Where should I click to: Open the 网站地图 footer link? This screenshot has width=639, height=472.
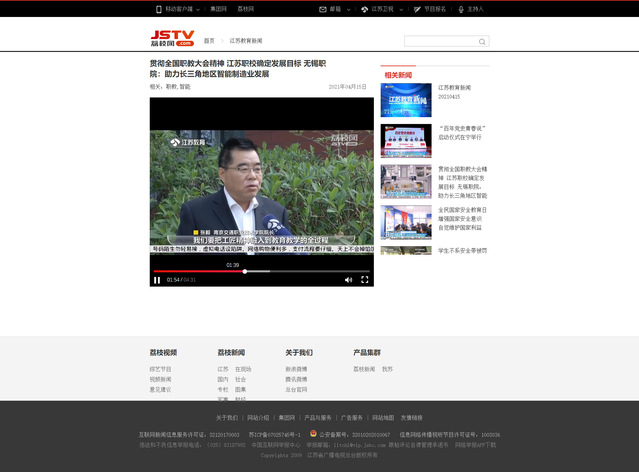[x=382, y=417]
